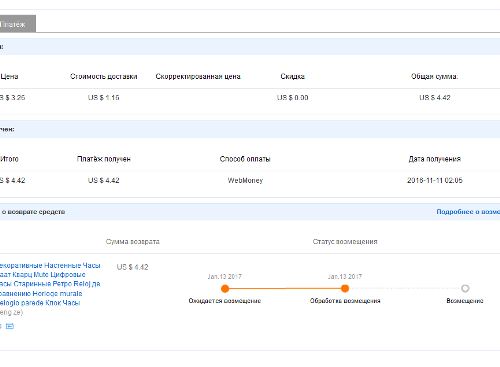This screenshot has width=500, height=367.
Task: Open the Платёж tab
Action: pos(17,24)
